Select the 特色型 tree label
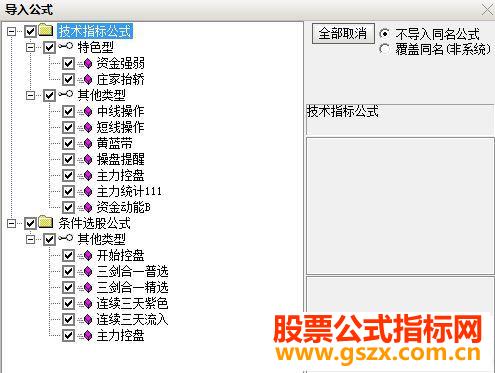 pos(96,47)
